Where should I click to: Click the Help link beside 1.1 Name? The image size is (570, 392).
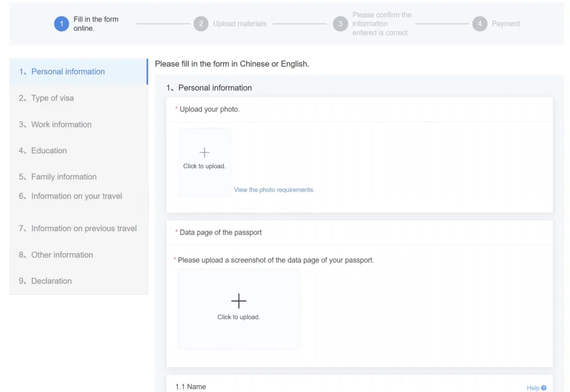[533, 388]
